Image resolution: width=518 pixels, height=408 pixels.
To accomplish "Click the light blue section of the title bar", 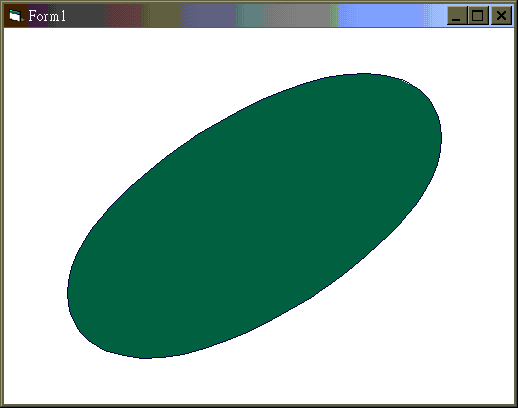I will (390, 16).
